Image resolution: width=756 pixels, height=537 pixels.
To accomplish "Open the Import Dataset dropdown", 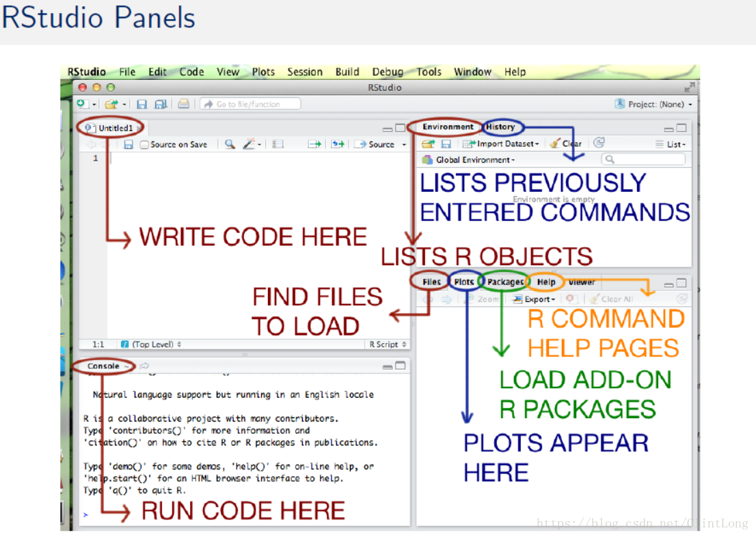I will pos(501,143).
